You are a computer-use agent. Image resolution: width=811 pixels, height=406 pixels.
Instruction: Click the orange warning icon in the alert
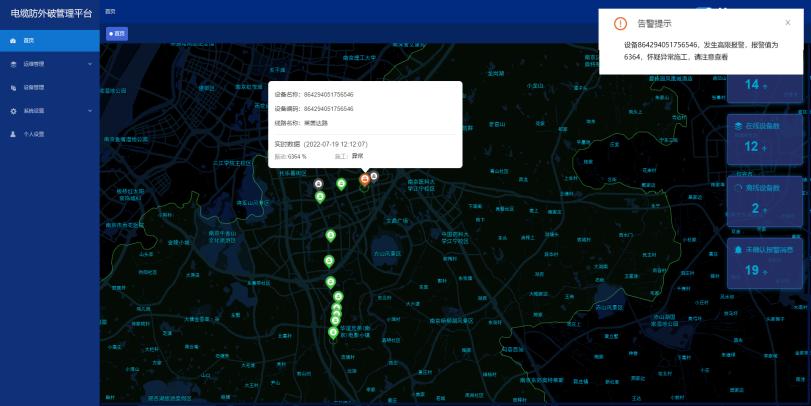[x=620, y=23]
